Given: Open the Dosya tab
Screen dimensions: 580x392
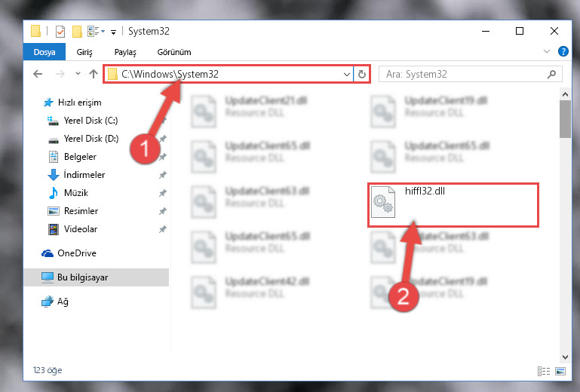Looking at the screenshot, I should tap(44, 52).
